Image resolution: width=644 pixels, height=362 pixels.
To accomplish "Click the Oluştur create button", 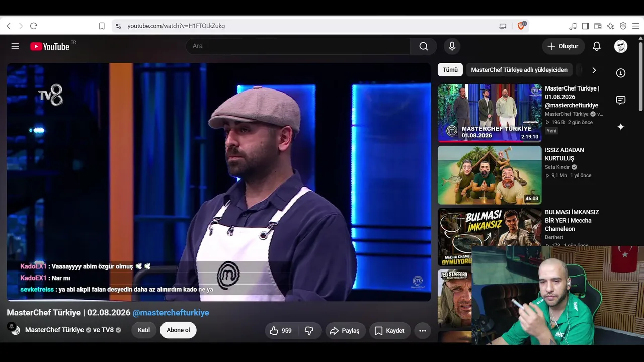I will [563, 46].
